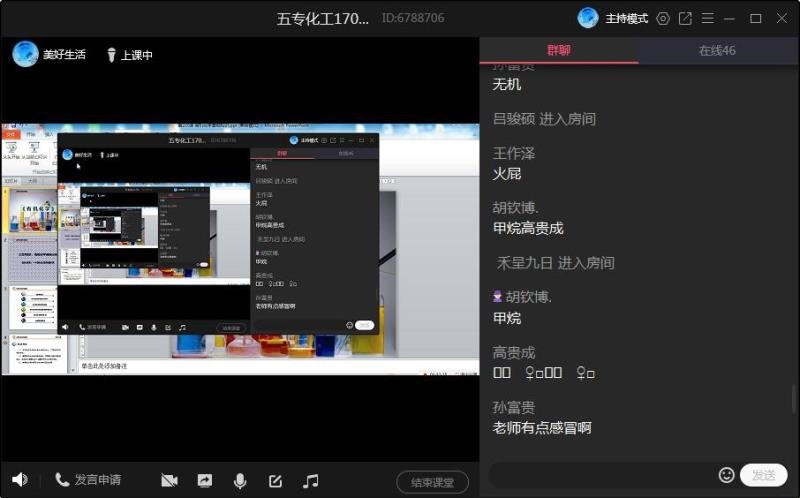The image size is (800, 498).
Task: Toggle the microphone icon
Action: (240, 481)
